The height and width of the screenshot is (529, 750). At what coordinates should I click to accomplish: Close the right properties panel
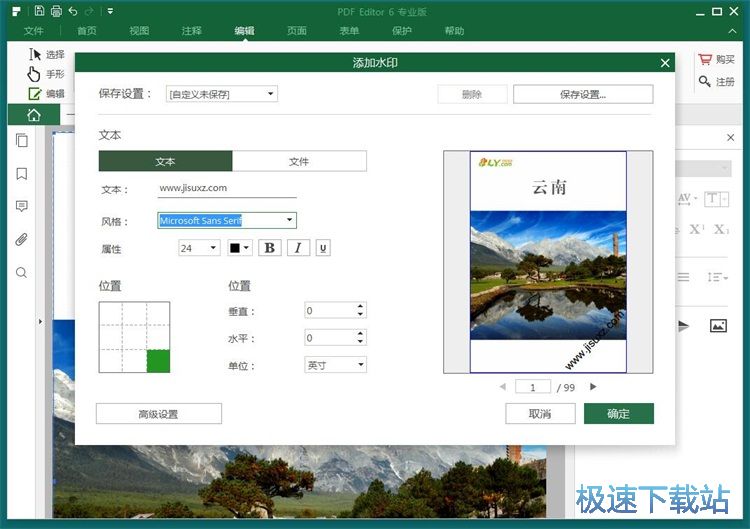730,138
